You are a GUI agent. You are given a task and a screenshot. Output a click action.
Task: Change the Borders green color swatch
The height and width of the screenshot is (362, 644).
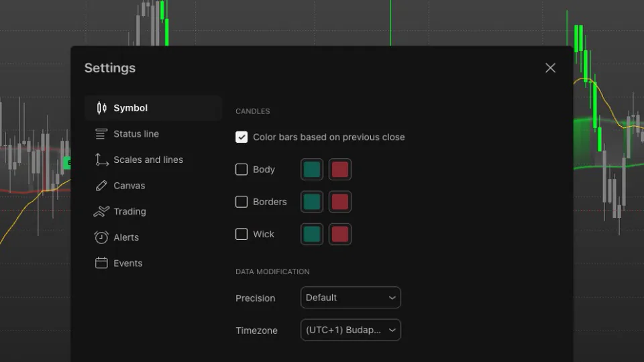coord(312,202)
